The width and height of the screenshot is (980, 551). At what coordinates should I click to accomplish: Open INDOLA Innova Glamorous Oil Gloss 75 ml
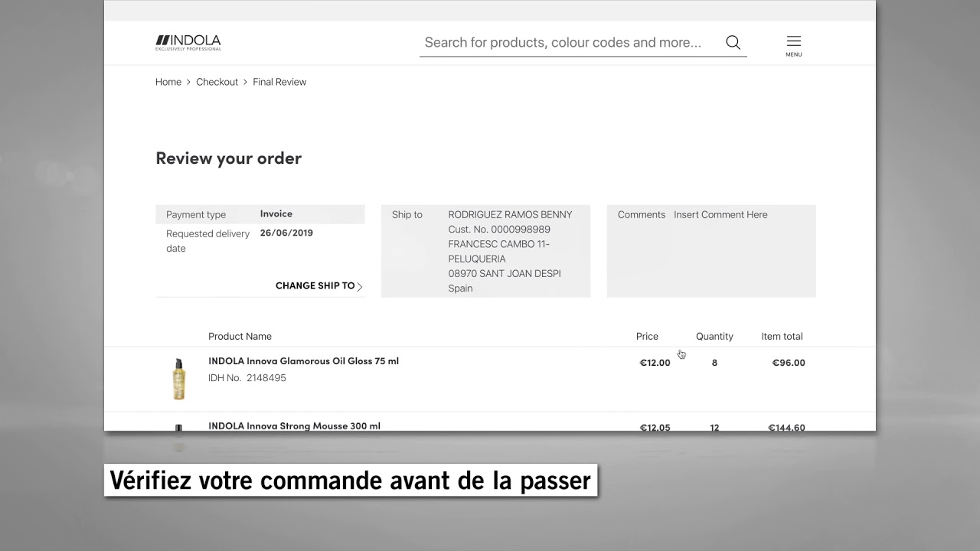303,361
